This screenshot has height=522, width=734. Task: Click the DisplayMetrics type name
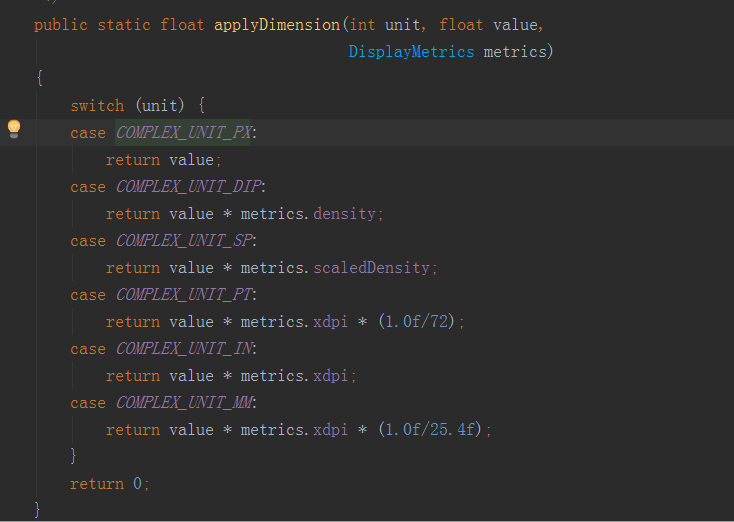pyautogui.click(x=411, y=51)
